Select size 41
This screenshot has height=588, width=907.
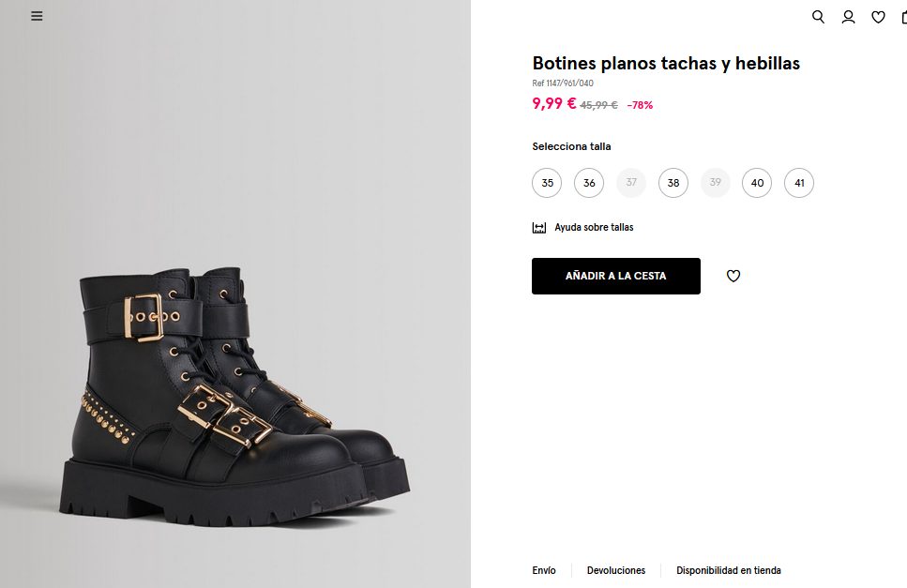(799, 183)
